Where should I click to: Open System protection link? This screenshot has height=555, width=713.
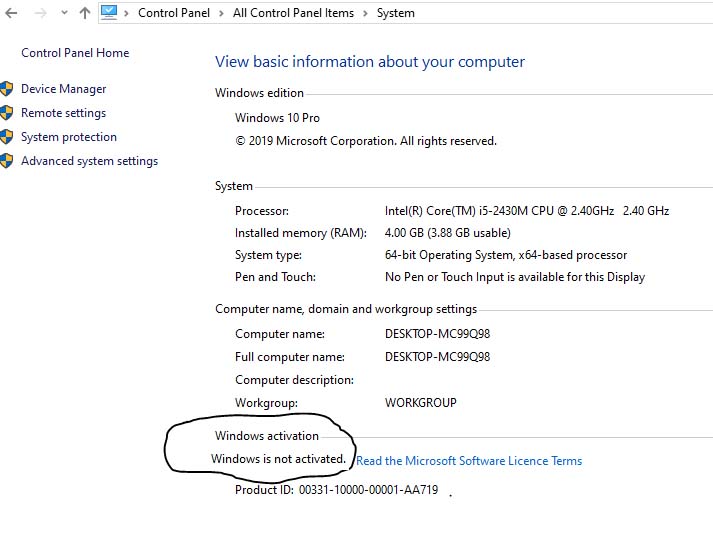pos(69,137)
